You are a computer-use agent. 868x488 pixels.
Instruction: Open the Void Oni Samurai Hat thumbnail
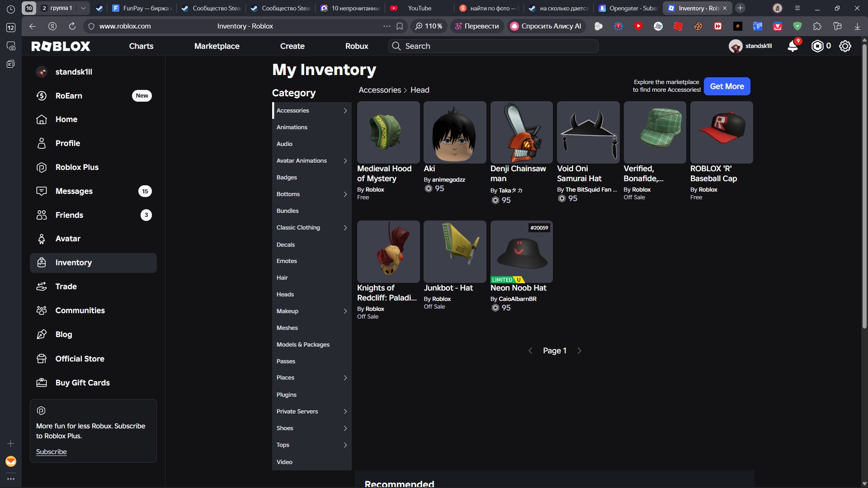[x=588, y=132]
